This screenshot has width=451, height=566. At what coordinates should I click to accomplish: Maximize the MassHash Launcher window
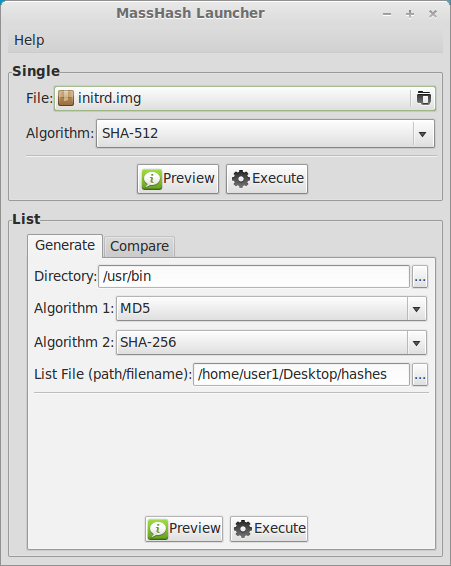tap(410, 14)
